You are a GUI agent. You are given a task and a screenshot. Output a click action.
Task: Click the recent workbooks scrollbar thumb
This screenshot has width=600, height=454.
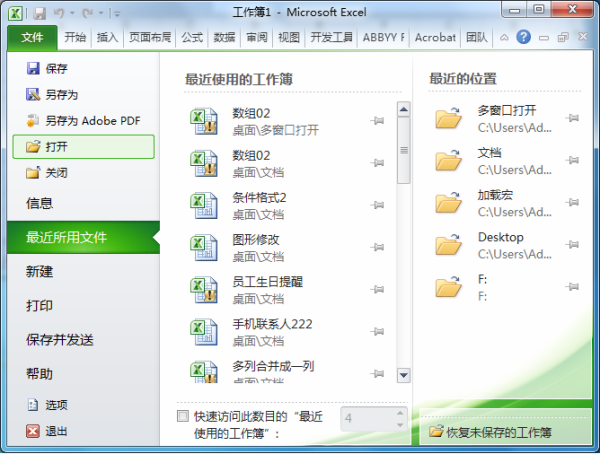point(403,150)
